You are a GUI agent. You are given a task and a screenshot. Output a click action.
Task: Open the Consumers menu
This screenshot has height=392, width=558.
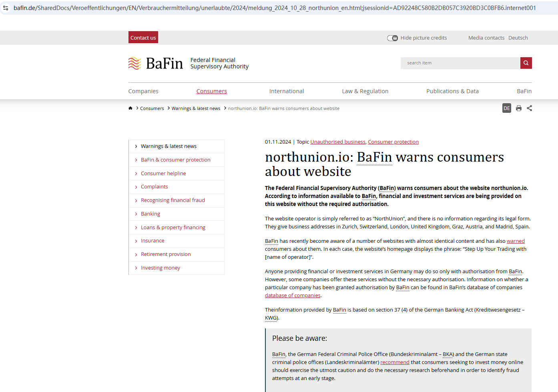click(x=212, y=91)
